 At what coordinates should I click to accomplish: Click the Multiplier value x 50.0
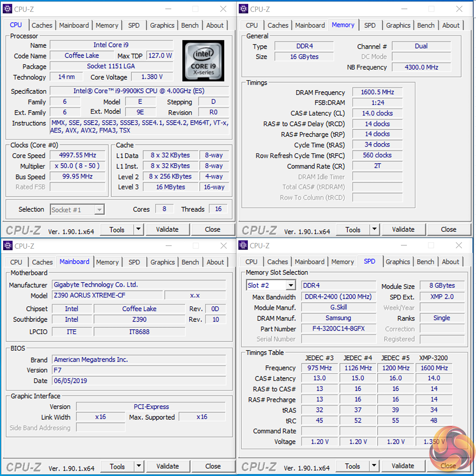[78, 166]
